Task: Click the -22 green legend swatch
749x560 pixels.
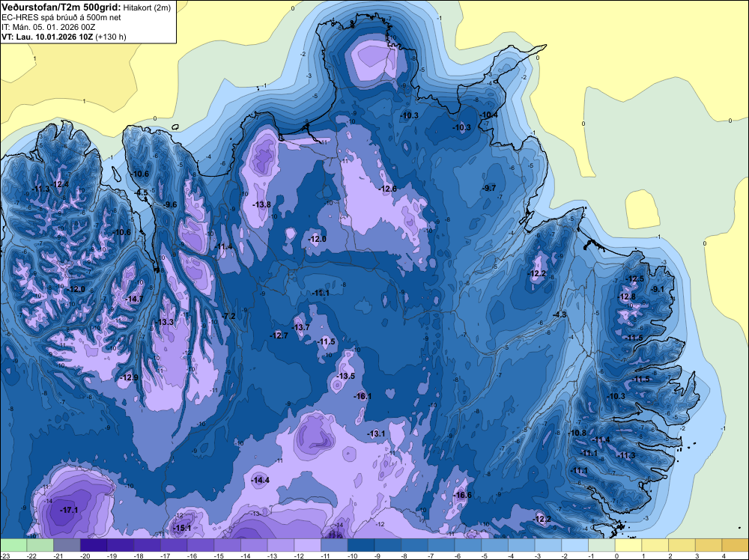Action: click(x=40, y=544)
